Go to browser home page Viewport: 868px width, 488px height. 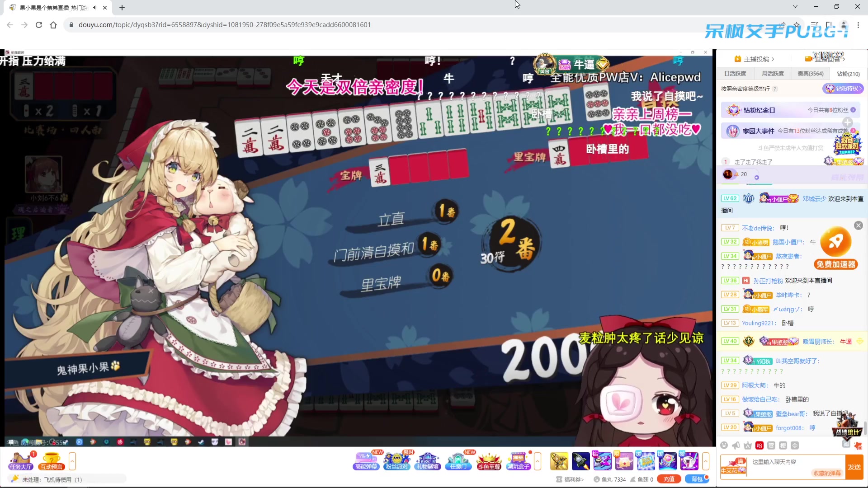(53, 25)
